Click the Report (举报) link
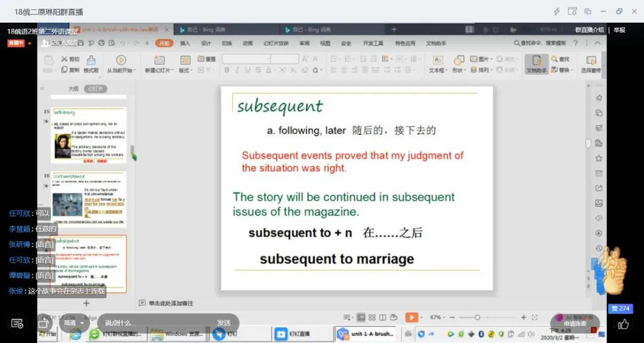Image resolution: width=644 pixels, height=343 pixels. [620, 30]
